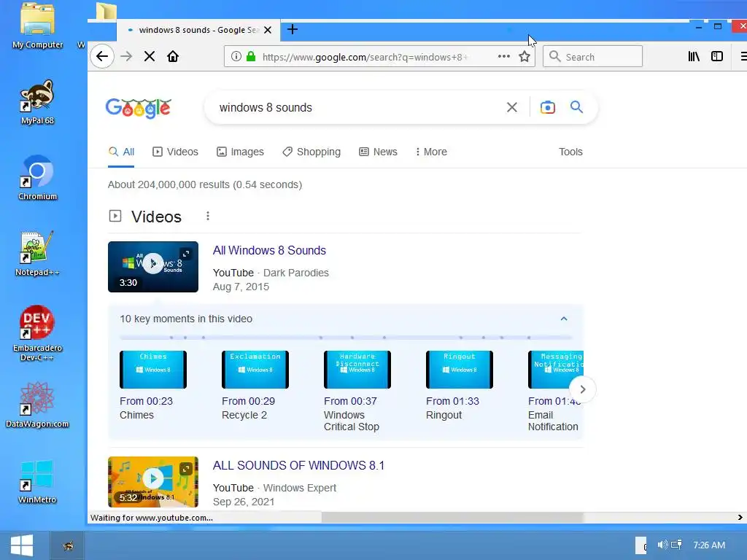Play the All Windows 8 Sounds thumbnail
747x560 pixels.
pos(153,263)
